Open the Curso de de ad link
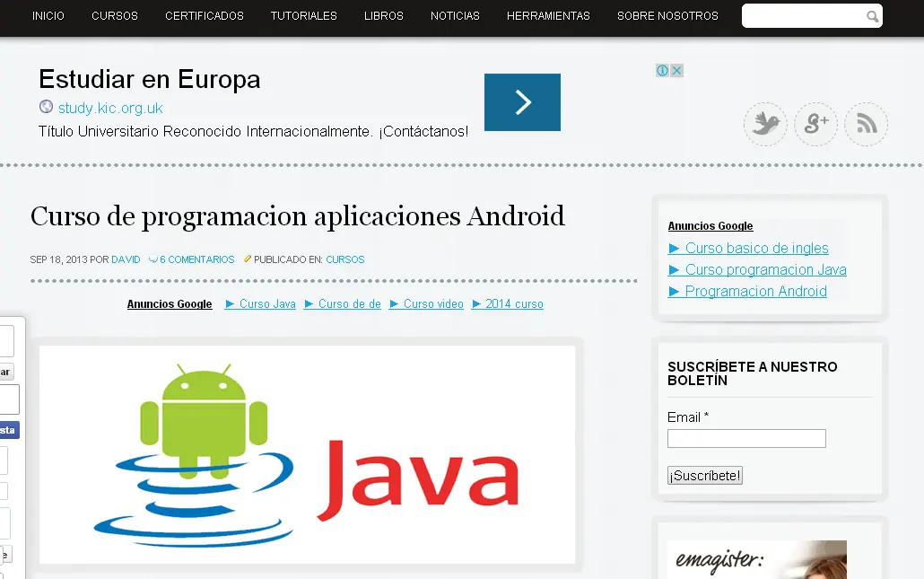The width and height of the screenshot is (924, 579). (343, 304)
